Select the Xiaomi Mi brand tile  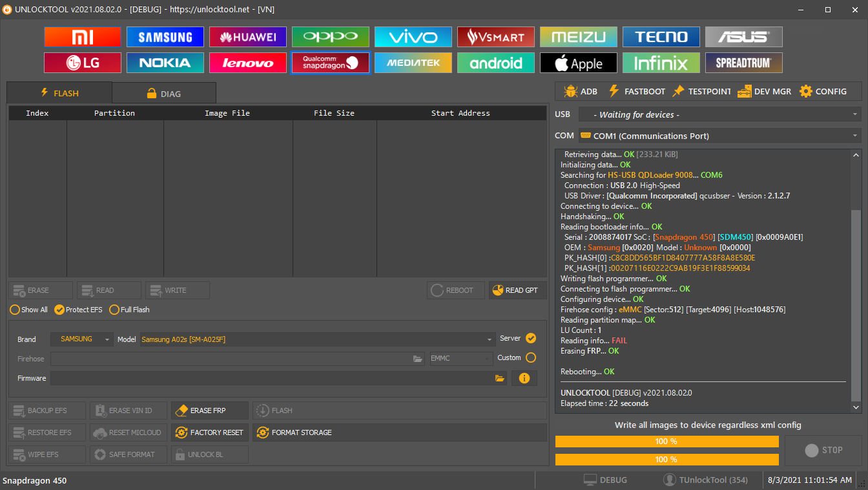pos(83,37)
